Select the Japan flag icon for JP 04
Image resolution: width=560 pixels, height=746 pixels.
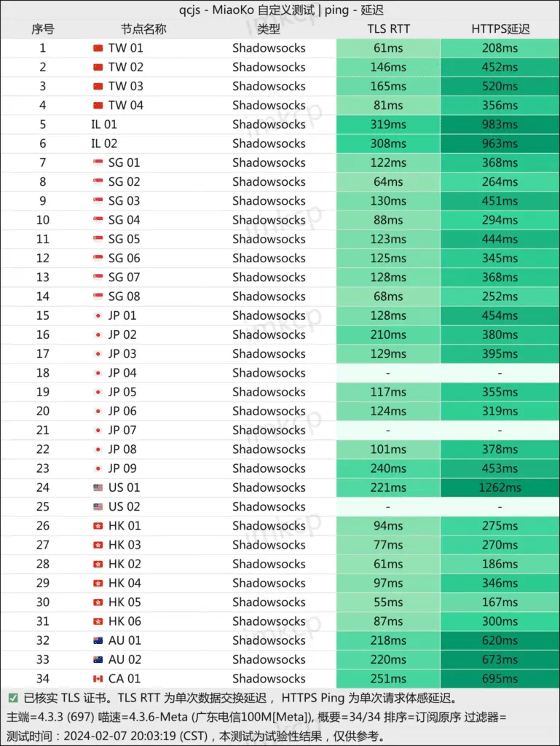point(98,373)
